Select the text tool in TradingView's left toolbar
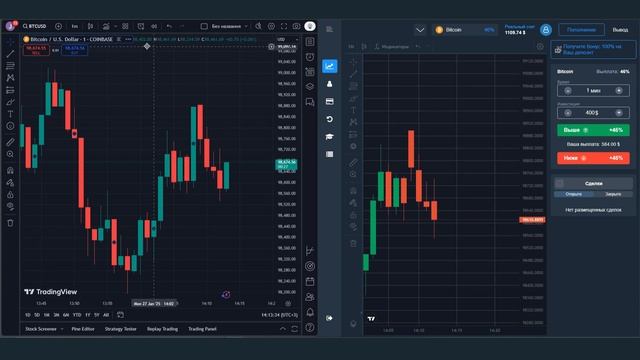Viewport: 640px width, 360px height. [x=10, y=114]
